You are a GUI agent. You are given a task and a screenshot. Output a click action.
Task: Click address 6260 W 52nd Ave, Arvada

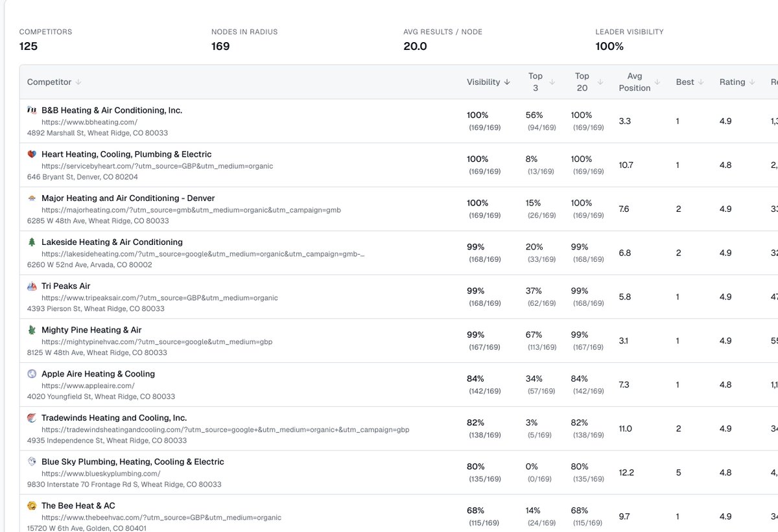point(89,265)
